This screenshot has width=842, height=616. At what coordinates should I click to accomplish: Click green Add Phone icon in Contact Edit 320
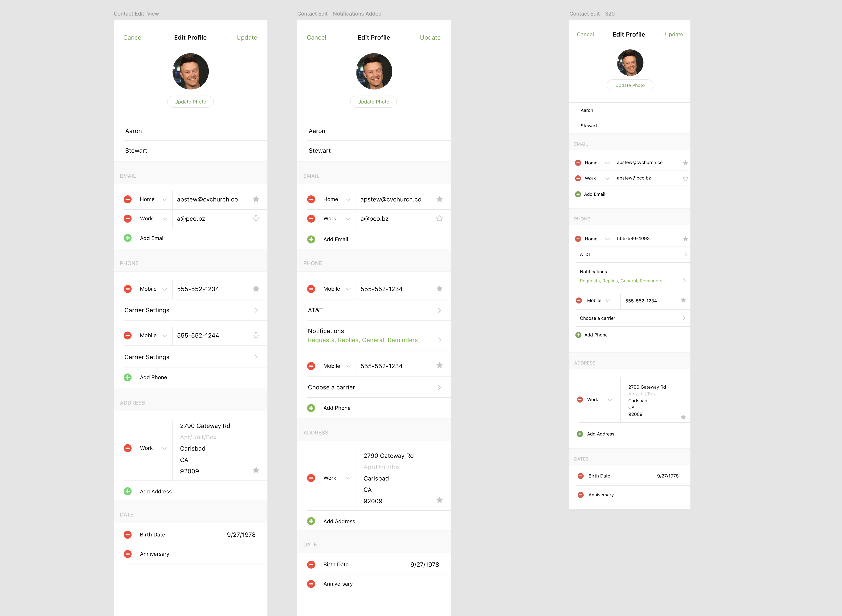point(578,335)
